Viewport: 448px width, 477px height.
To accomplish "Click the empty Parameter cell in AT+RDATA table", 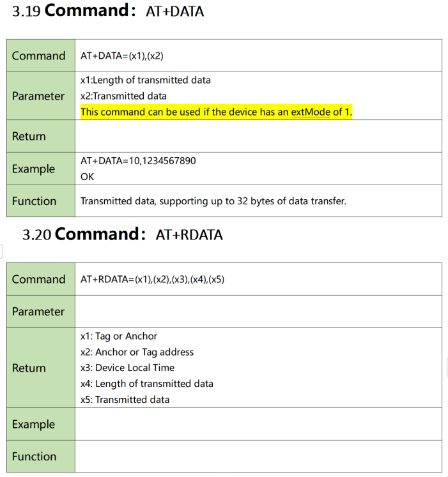I will [x=258, y=311].
